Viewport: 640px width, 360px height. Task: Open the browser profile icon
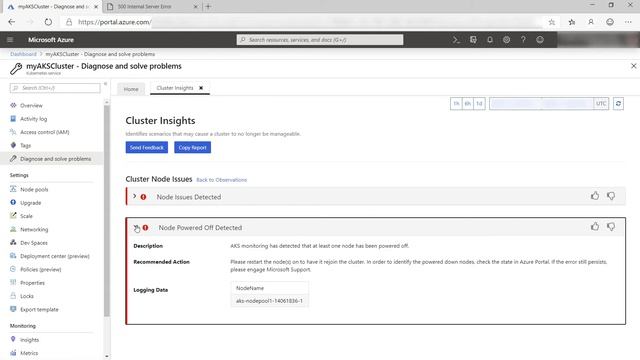pos(591,22)
